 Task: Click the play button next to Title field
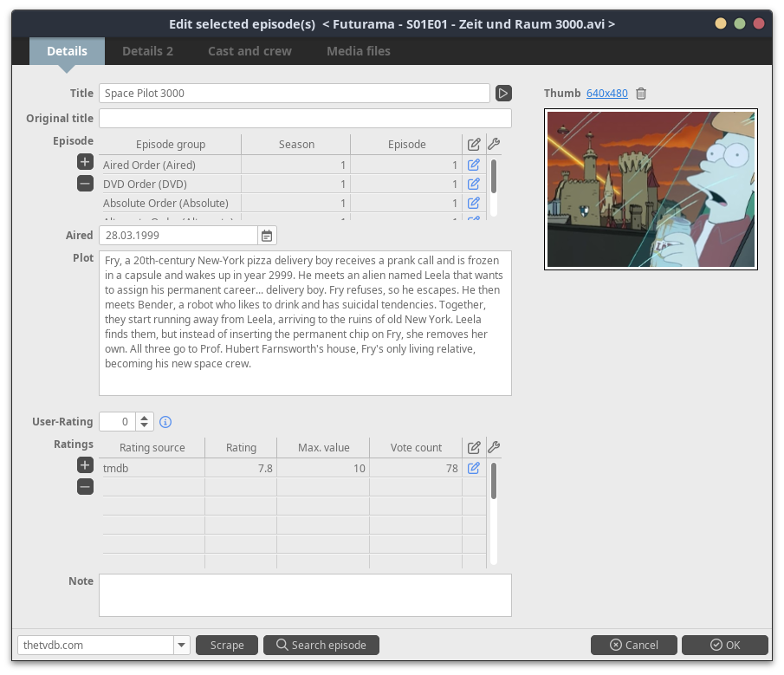[503, 93]
